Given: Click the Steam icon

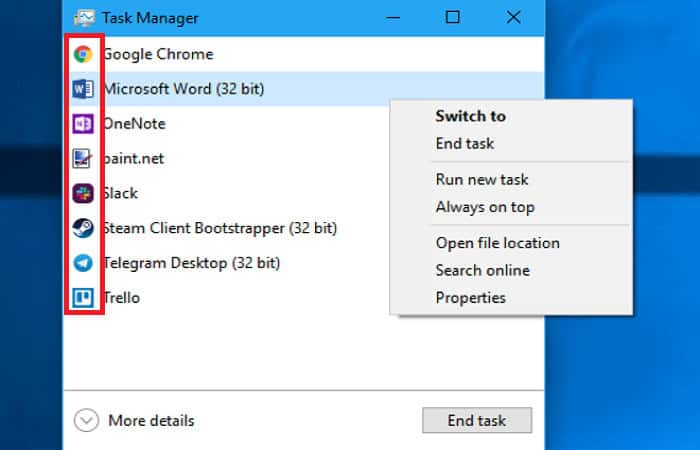Looking at the screenshot, I should click(83, 228).
